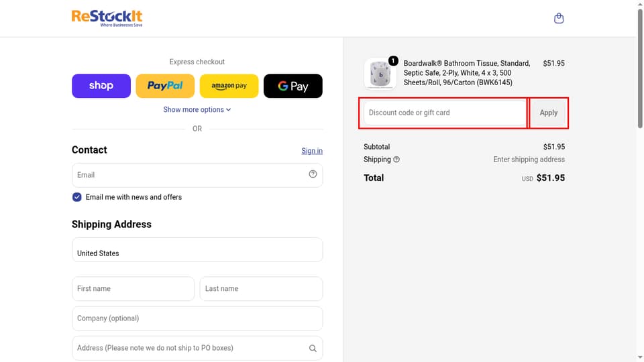Click the Boardwalk Bathroom Tissue product name
This screenshot has width=644, height=362.
[x=467, y=72]
